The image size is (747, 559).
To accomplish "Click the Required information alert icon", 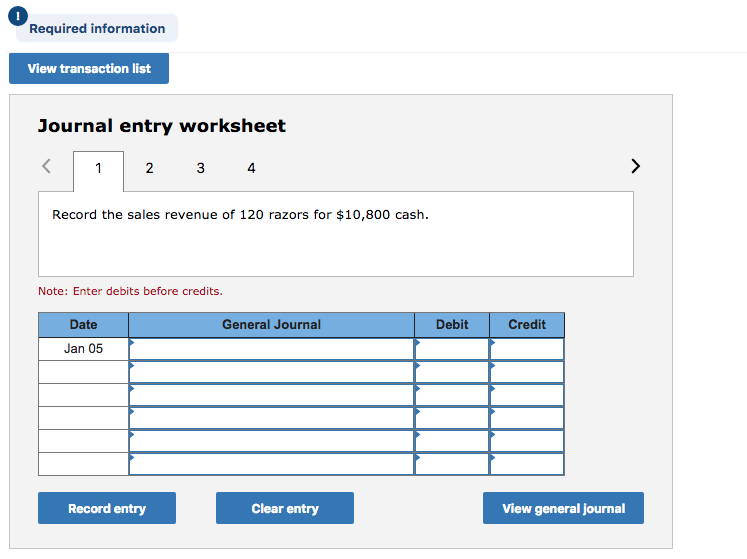I will click(18, 16).
